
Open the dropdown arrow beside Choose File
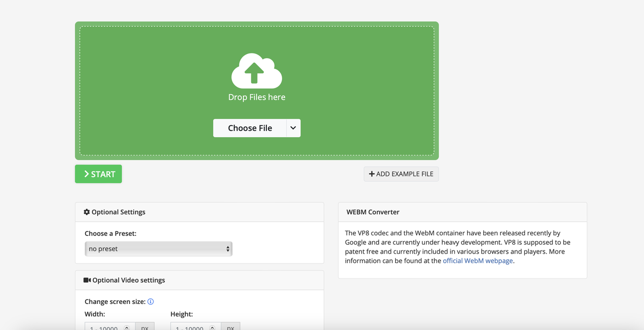[x=293, y=128]
